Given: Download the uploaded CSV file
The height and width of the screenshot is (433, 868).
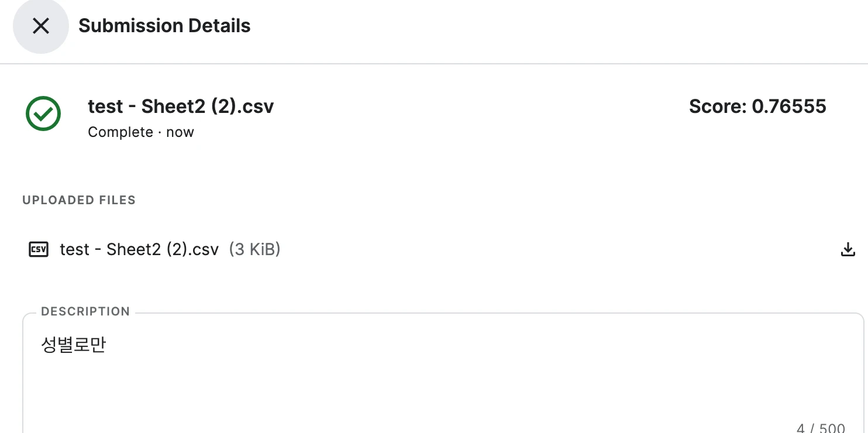Looking at the screenshot, I should pyautogui.click(x=848, y=250).
